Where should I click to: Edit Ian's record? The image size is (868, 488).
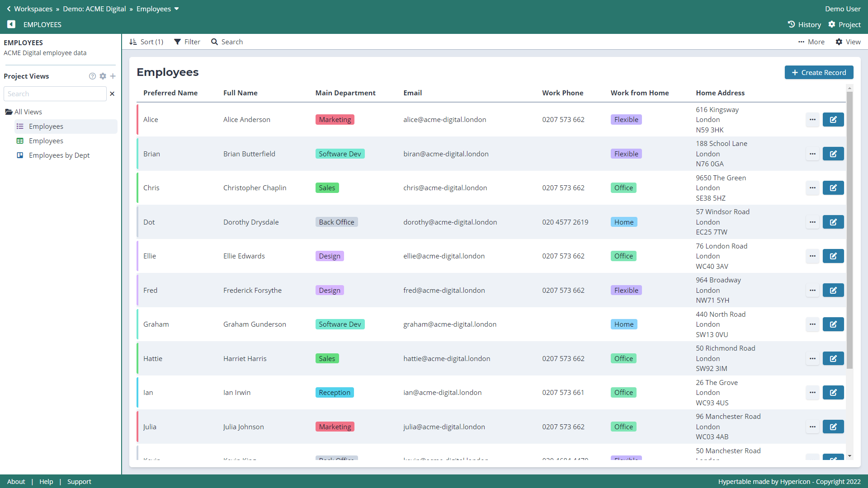pos(833,393)
